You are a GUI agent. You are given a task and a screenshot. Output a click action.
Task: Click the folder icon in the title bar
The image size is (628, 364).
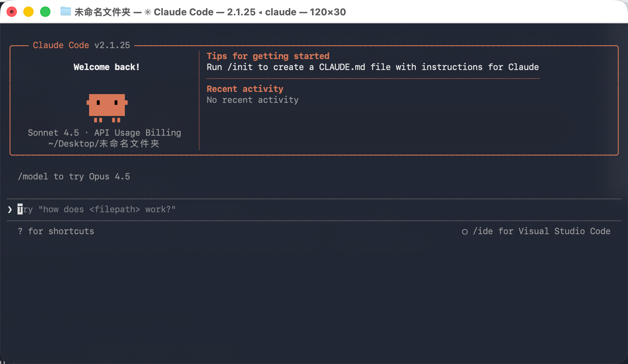pos(66,12)
